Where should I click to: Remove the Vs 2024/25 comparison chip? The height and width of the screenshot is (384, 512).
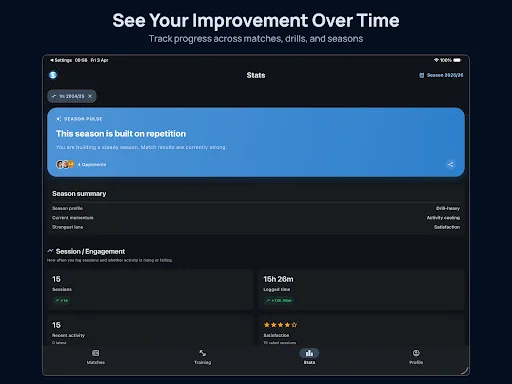(x=90, y=96)
